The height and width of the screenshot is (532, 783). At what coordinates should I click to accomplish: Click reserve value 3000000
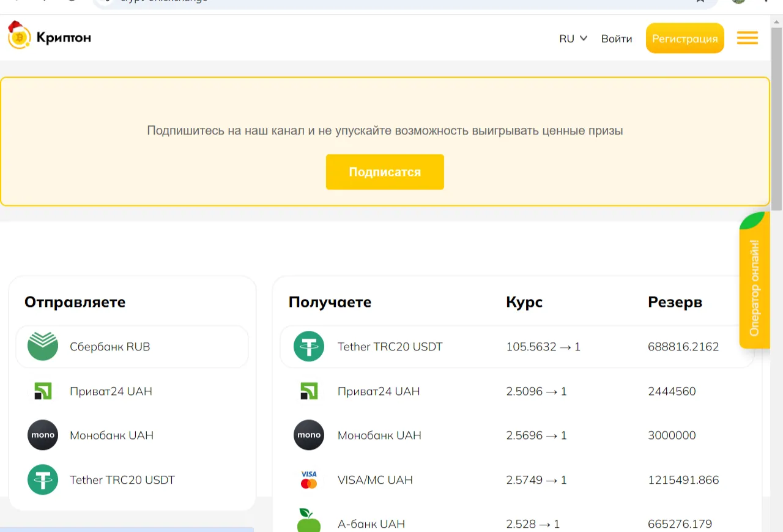coord(672,435)
